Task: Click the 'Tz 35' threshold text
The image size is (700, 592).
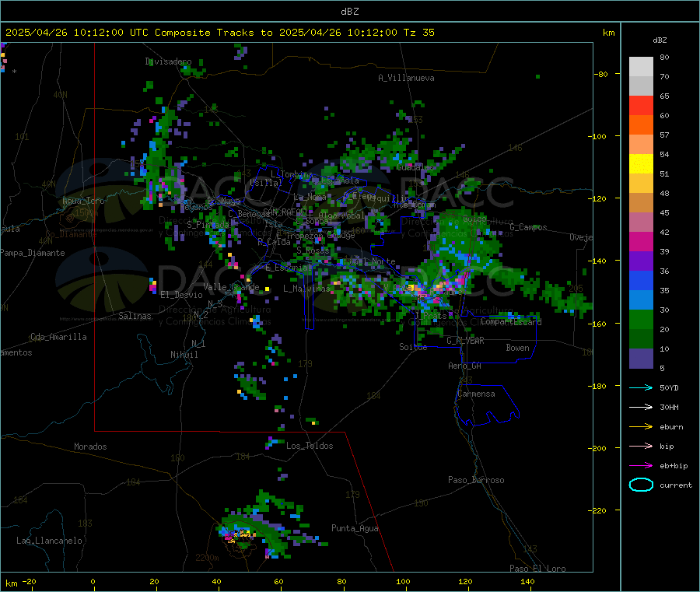Action: pyautogui.click(x=418, y=33)
